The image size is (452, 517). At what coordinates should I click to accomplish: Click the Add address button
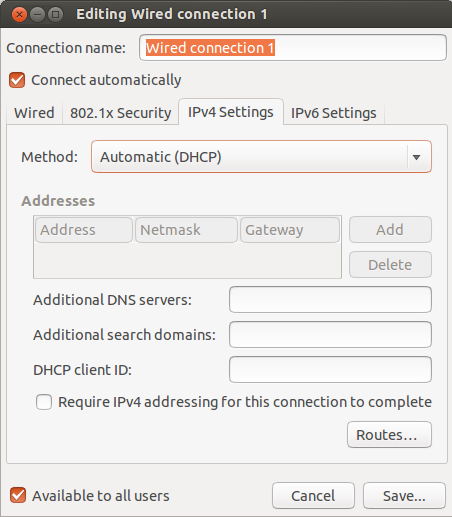(390, 230)
